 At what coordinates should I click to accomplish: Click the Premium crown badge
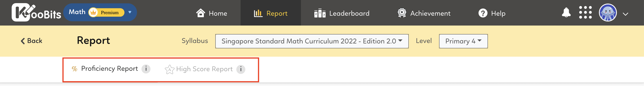click(107, 12)
